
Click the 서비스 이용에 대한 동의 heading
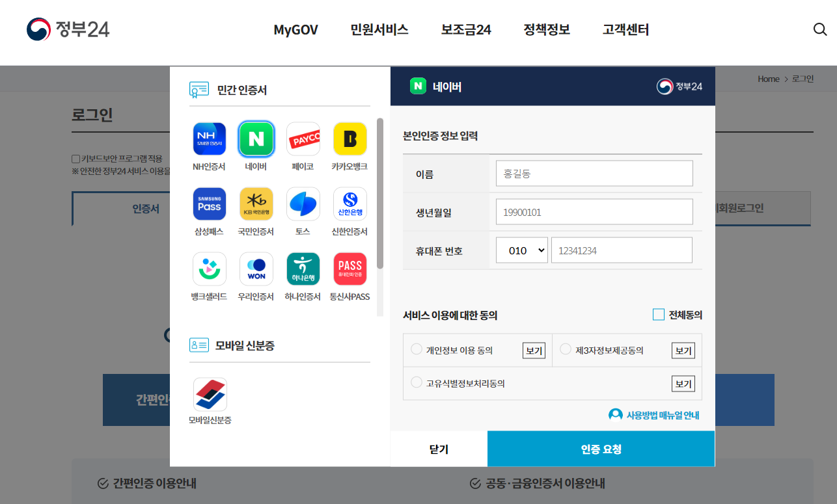pos(450,315)
